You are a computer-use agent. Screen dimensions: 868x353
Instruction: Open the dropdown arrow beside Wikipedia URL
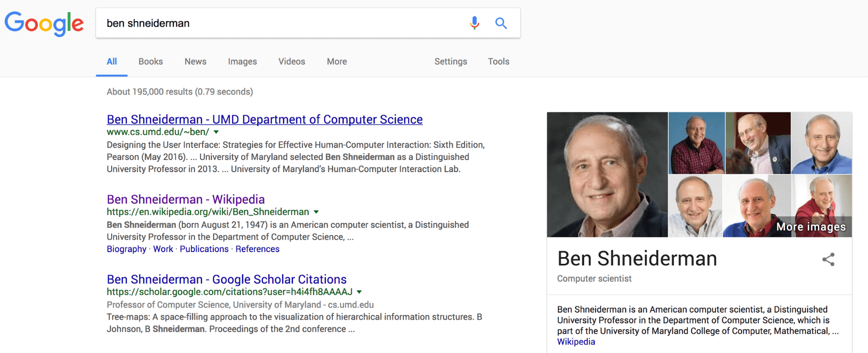click(316, 212)
